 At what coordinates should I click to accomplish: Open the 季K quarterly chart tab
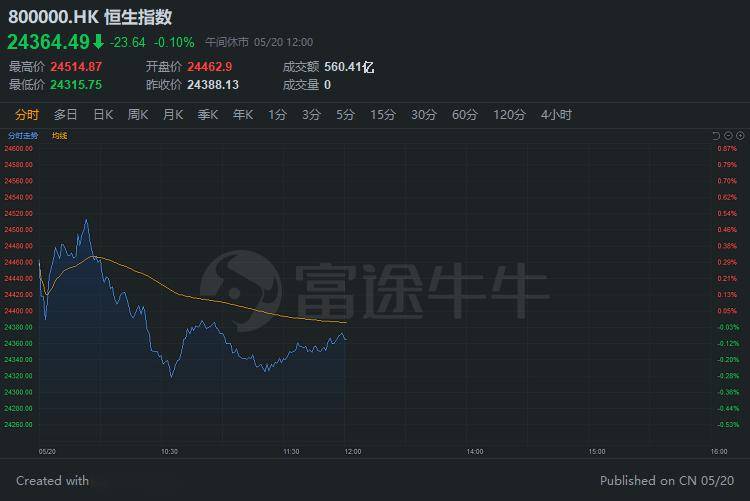click(208, 115)
